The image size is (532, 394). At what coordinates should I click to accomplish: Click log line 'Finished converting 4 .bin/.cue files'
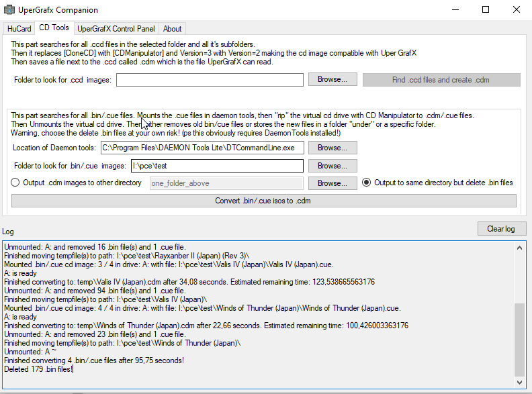[94, 360]
